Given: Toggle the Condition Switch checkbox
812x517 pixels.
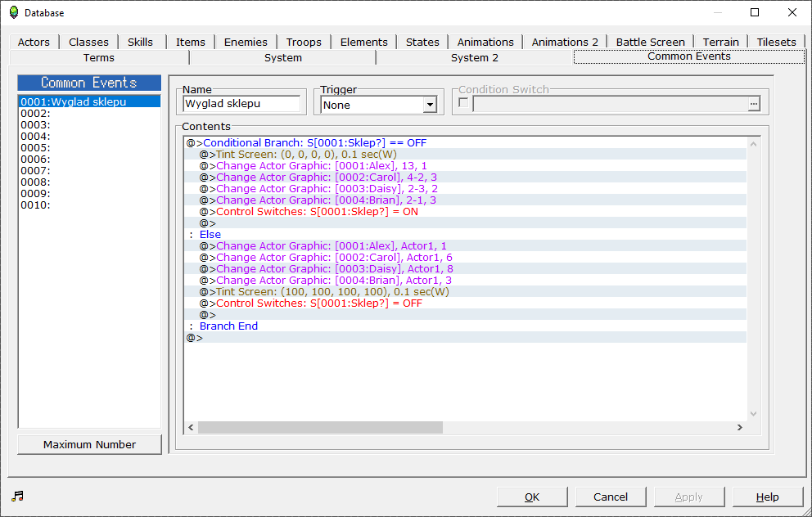Looking at the screenshot, I should pyautogui.click(x=463, y=103).
